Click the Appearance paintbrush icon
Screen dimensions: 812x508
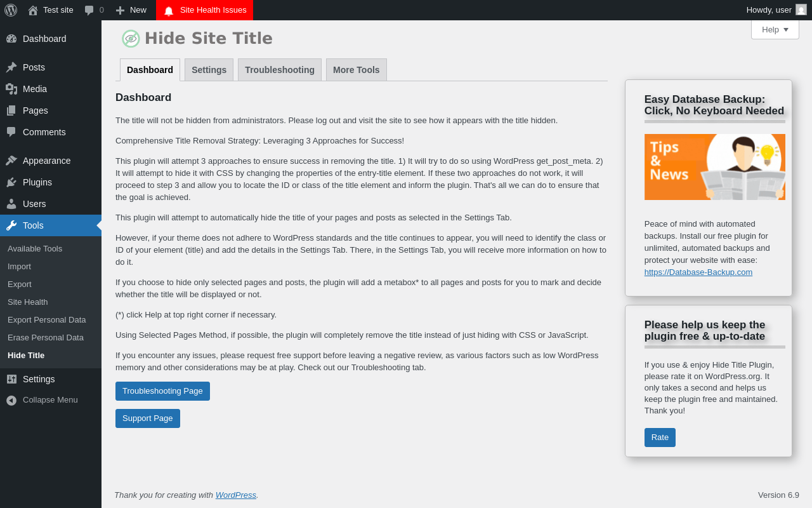pyautogui.click(x=11, y=161)
